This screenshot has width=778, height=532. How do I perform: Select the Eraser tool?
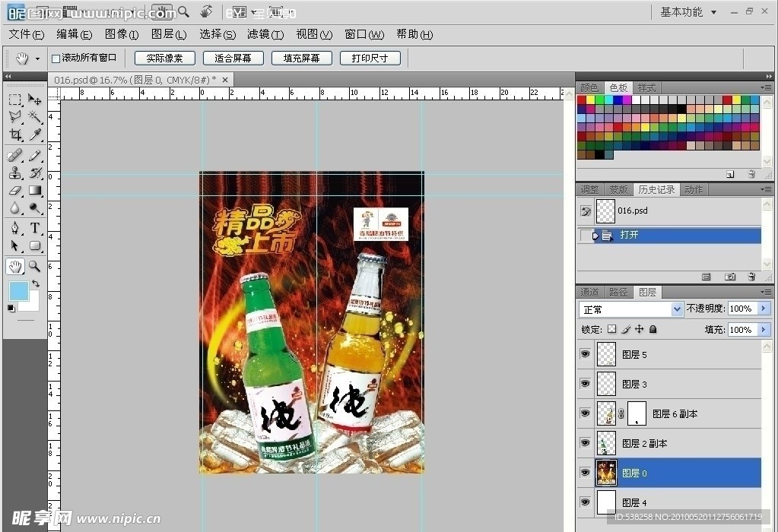point(15,192)
